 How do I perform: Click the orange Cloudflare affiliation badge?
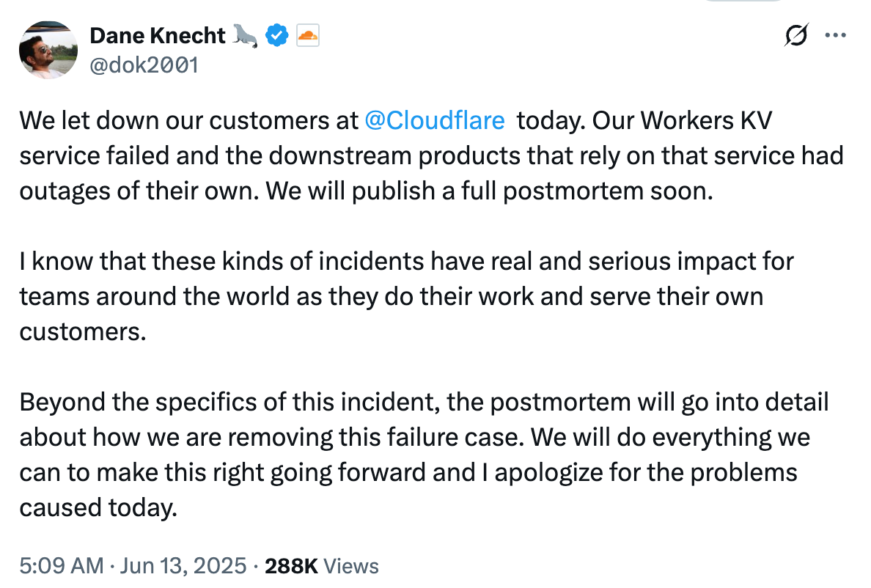[x=308, y=35]
